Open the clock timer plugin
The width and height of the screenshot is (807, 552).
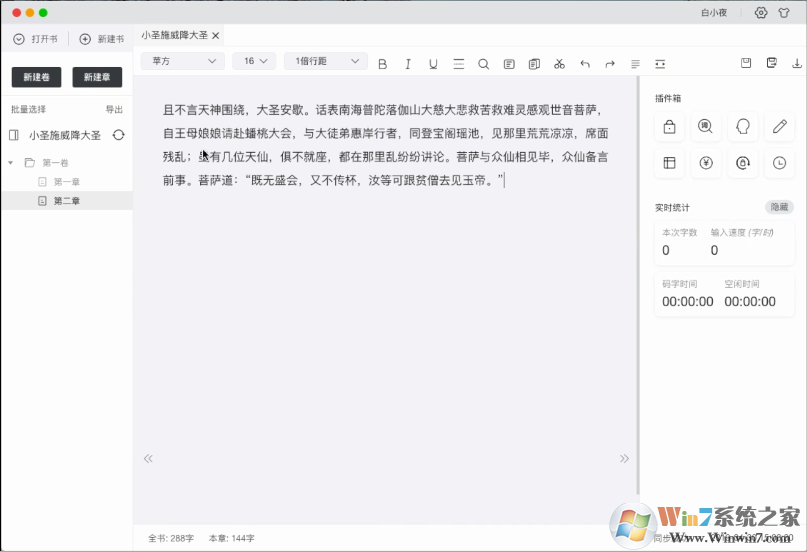[779, 163]
